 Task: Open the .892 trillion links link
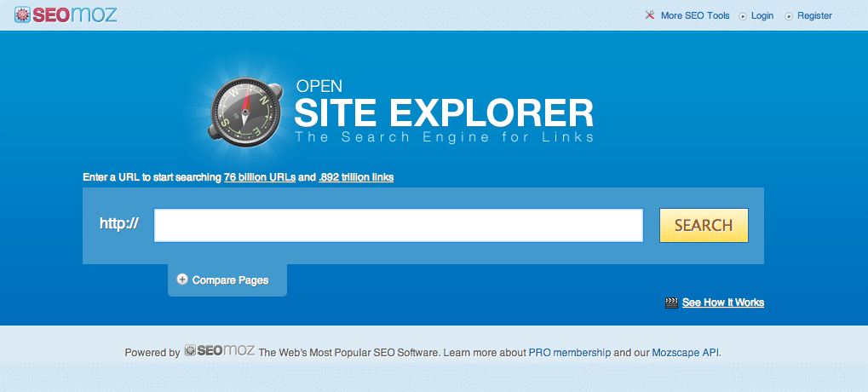point(356,178)
